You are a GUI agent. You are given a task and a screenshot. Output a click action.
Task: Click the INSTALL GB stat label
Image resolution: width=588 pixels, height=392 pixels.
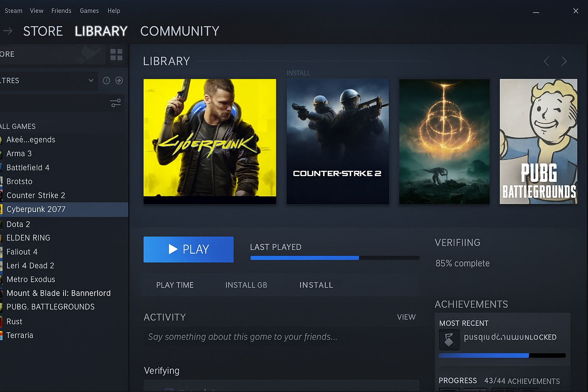pyautogui.click(x=246, y=285)
